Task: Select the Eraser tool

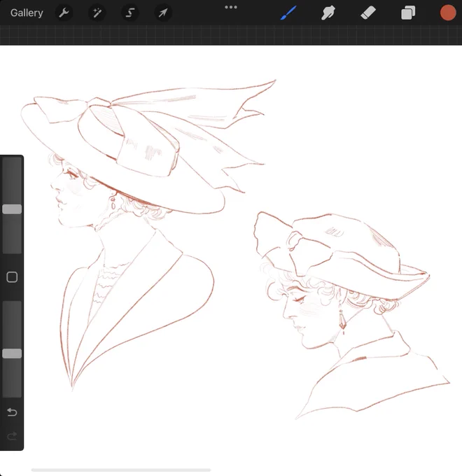Action: (368, 13)
